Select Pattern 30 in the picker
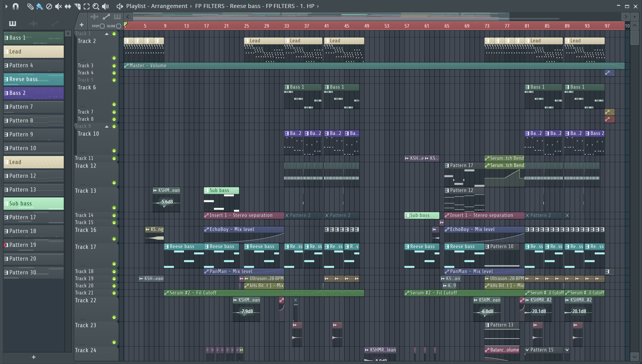The height and width of the screenshot is (364, 642). point(33,272)
